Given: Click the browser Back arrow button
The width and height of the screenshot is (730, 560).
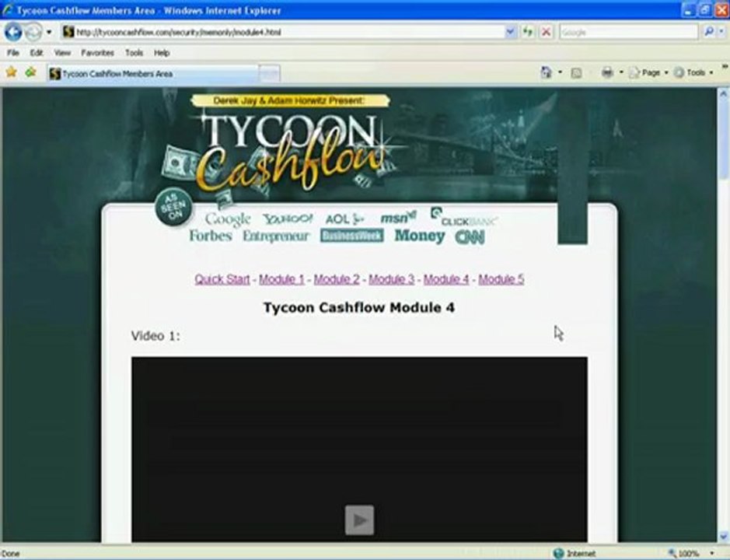Looking at the screenshot, I should point(13,32).
